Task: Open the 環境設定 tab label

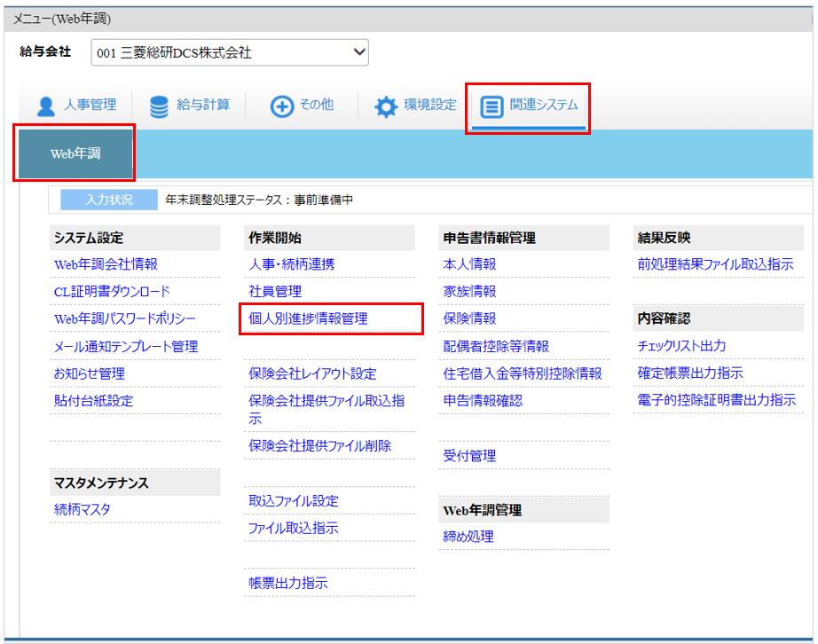Action: 430,105
